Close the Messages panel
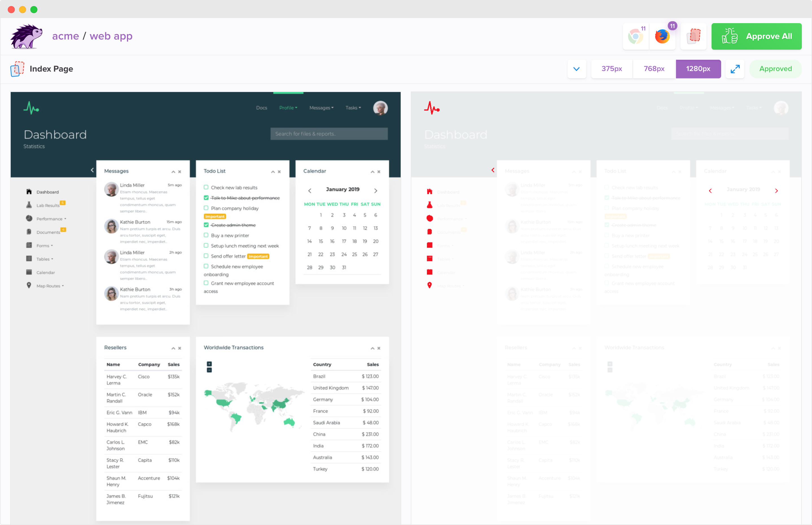 tap(179, 172)
